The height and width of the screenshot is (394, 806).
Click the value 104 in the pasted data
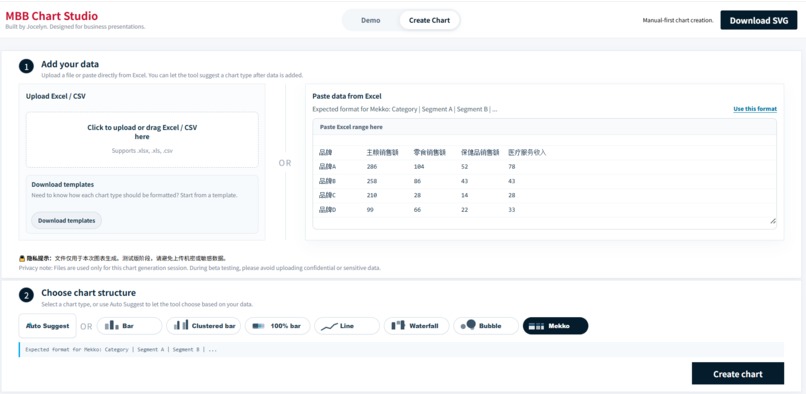(419, 167)
